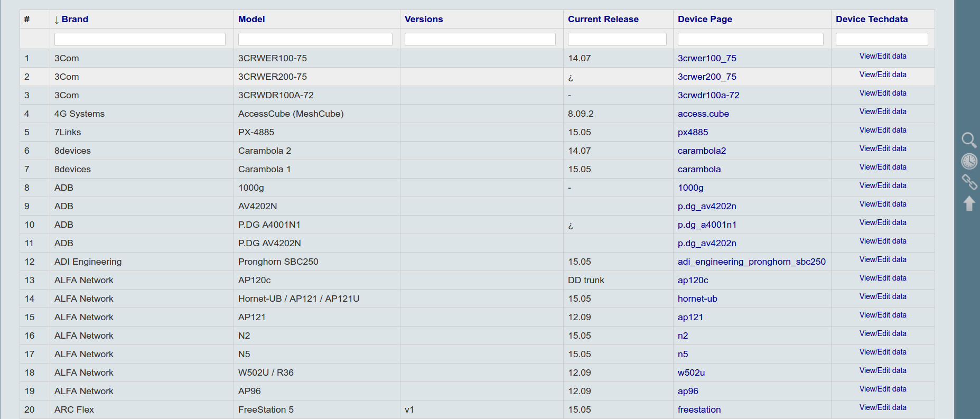This screenshot has height=419, width=980.
Task: Show backlinks using chain link icon
Action: tap(969, 182)
